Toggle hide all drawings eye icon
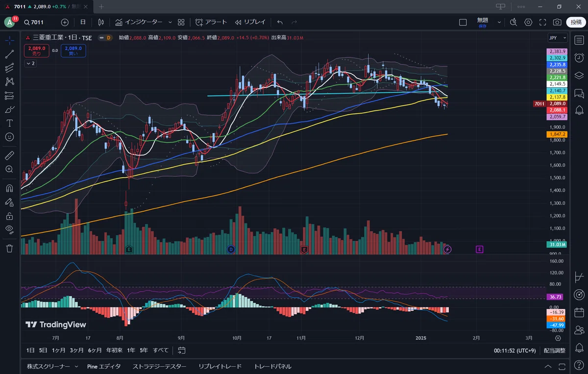This screenshot has width=588, height=374. (x=9, y=229)
